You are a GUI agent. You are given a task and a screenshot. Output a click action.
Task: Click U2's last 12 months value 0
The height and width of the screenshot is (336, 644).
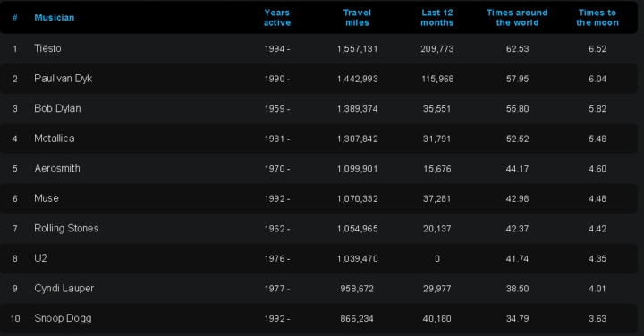437,259
